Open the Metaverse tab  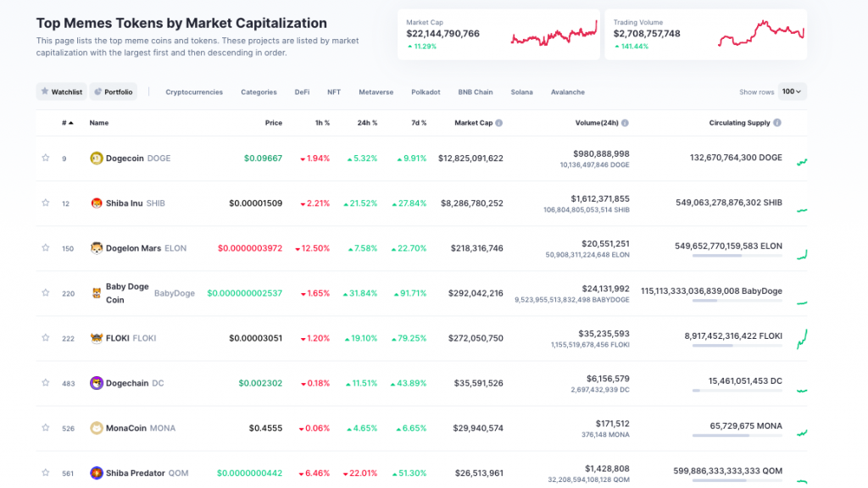point(376,91)
